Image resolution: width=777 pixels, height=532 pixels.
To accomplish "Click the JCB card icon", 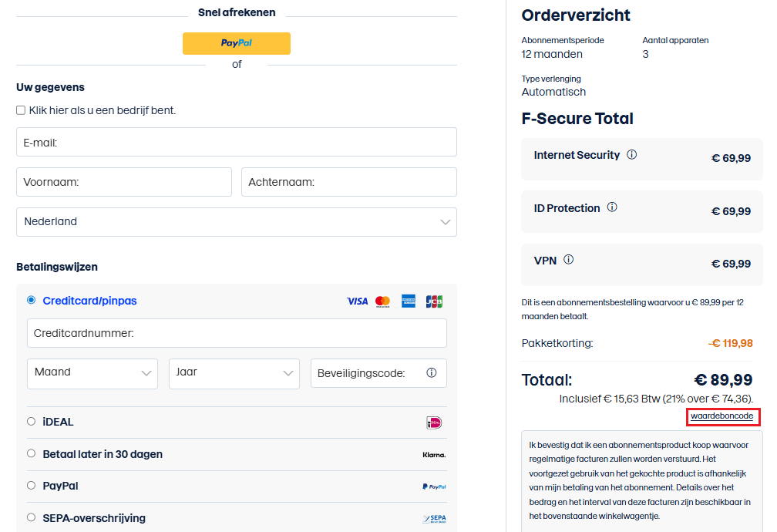I will (433, 301).
